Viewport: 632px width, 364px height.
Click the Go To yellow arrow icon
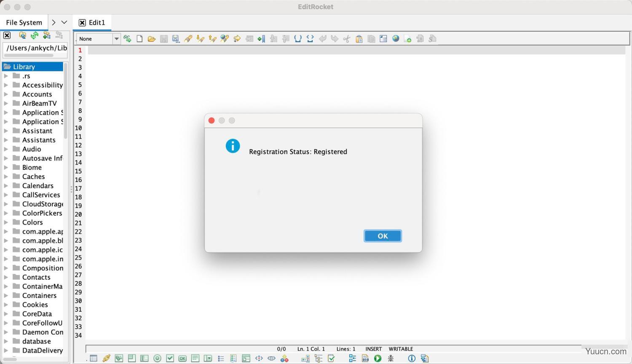coord(237,39)
